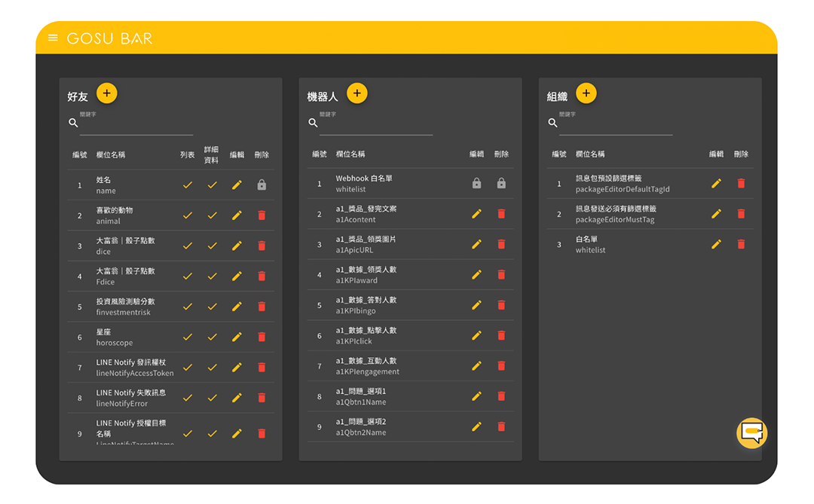Delete the organization whitelist field

tap(742, 245)
